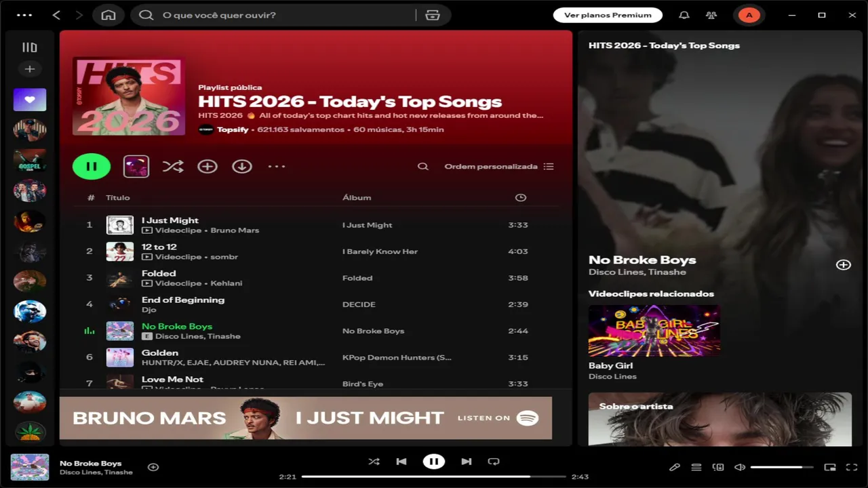Select track End of Beginning

(183, 300)
